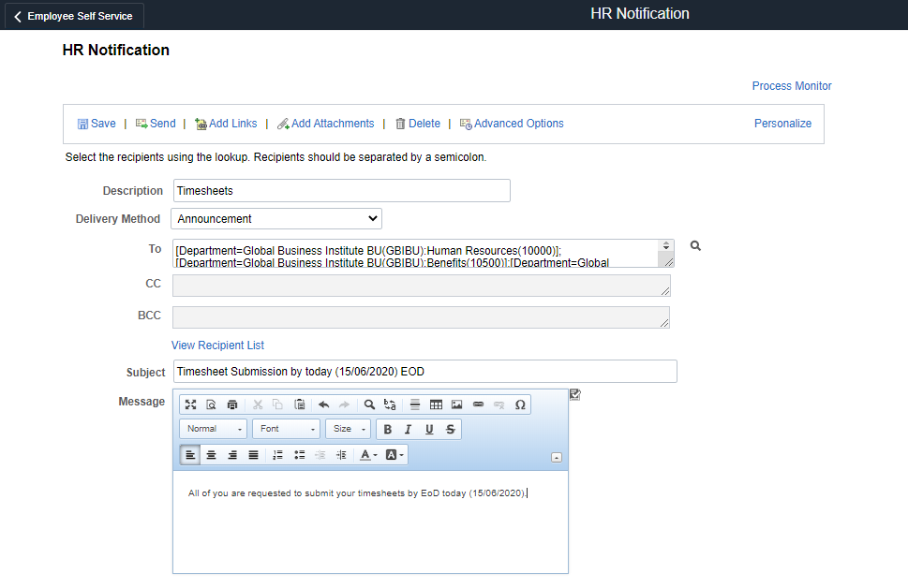
Task: Insert a special character (Omega)
Action: [520, 404]
